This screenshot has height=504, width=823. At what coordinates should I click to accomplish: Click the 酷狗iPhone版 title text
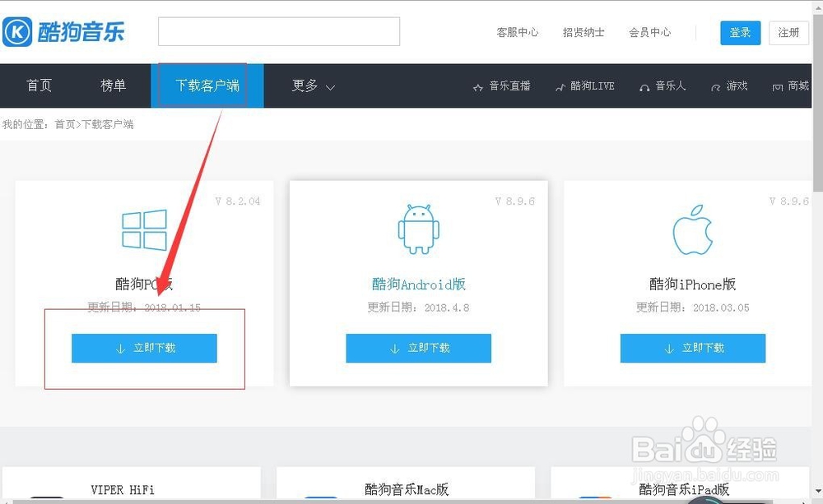[693, 284]
